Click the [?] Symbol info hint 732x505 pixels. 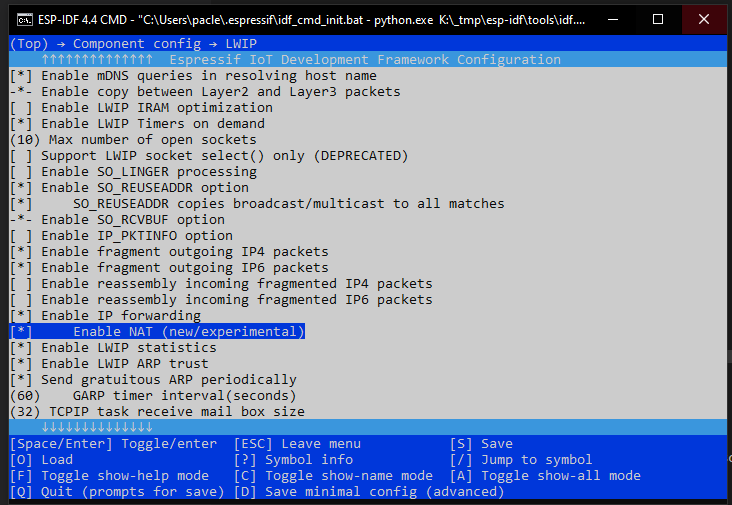[293, 460]
